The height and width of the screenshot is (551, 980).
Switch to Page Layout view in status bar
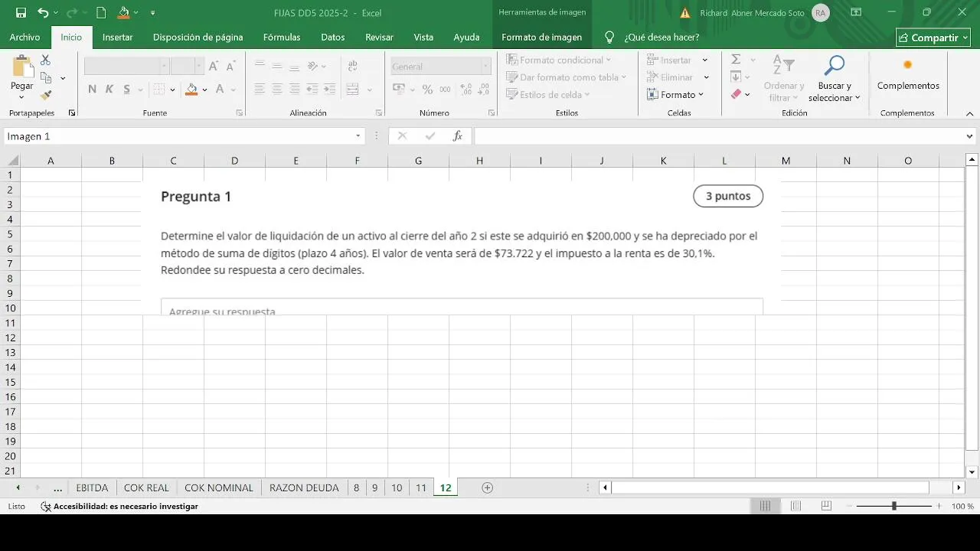(795, 506)
